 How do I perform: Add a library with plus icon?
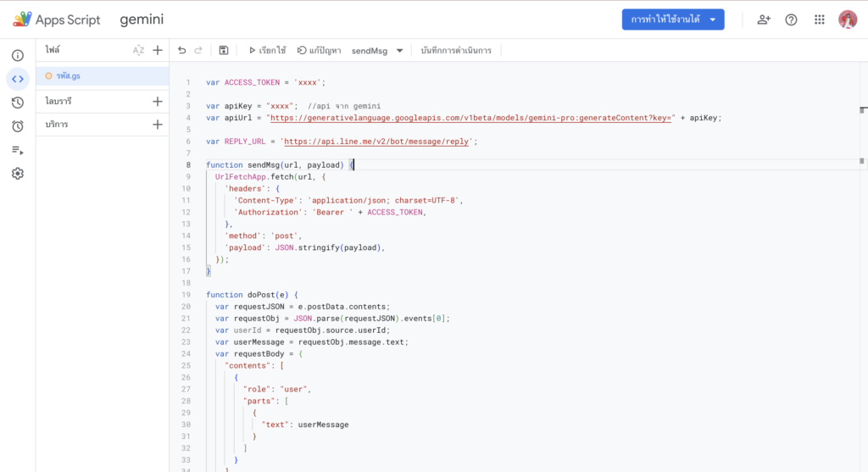[x=158, y=101]
